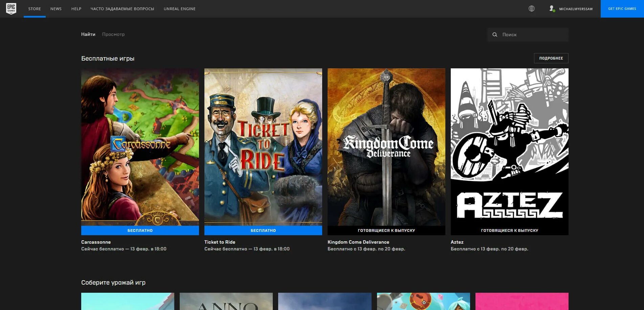Click the Бесплатные игры heading

(x=108, y=59)
